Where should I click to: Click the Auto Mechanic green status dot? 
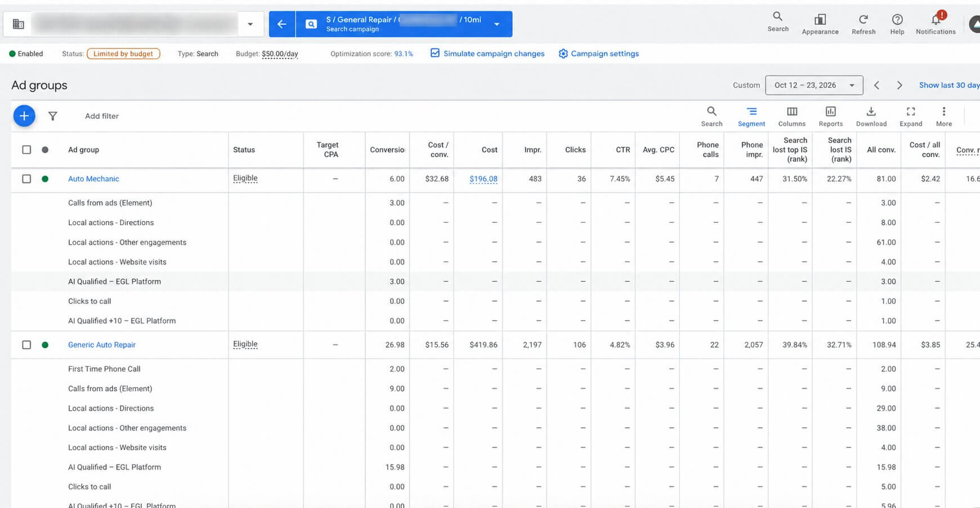pos(45,179)
